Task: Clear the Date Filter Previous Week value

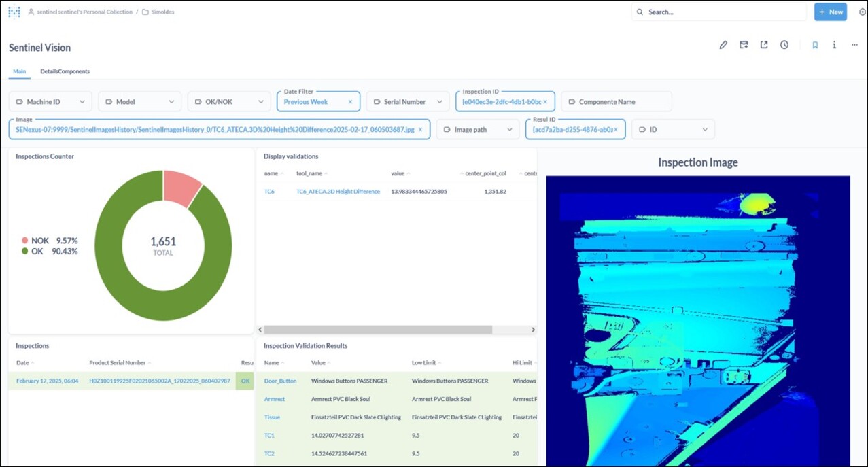Action: (x=350, y=102)
